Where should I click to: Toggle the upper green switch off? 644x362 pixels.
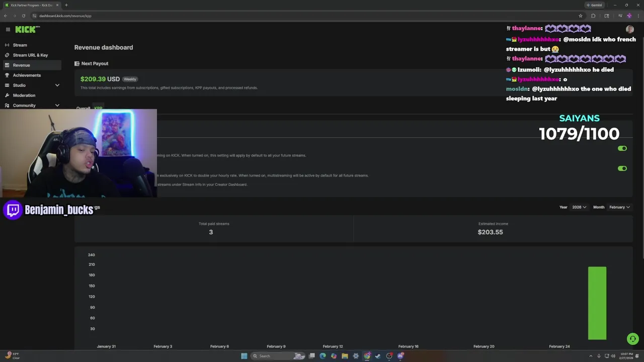tap(622, 148)
